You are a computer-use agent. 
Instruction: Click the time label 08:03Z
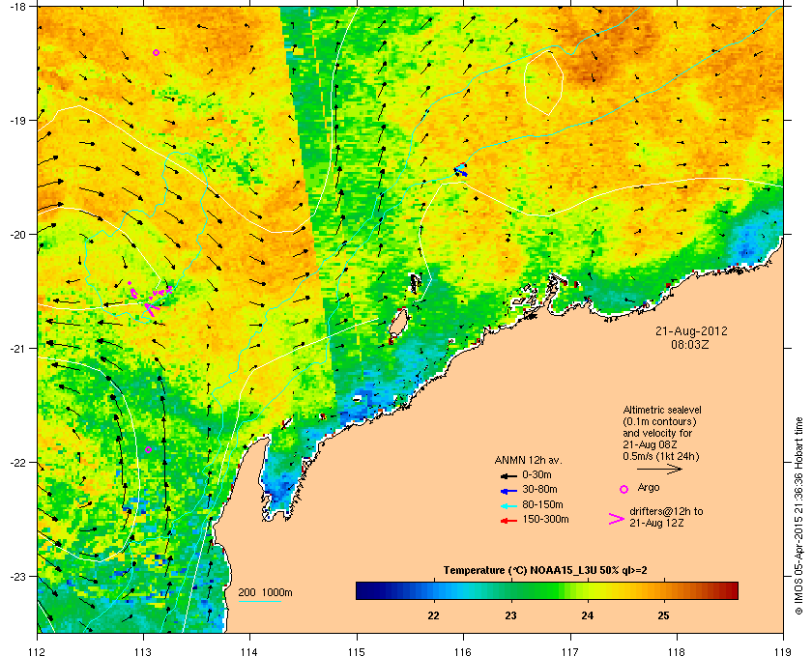click(690, 344)
